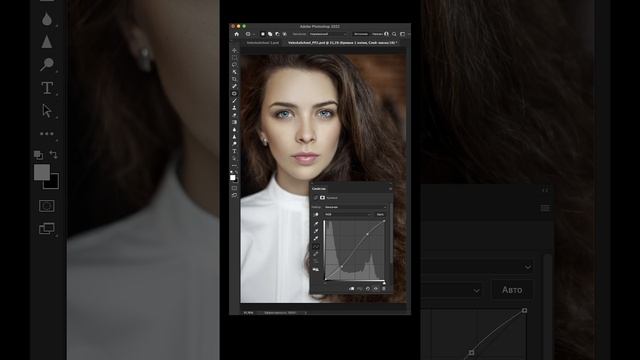Select the Eyedropper tool in the center toolbar
Image resolution: width=640 pixels, height=360 pixels.
coord(234,86)
